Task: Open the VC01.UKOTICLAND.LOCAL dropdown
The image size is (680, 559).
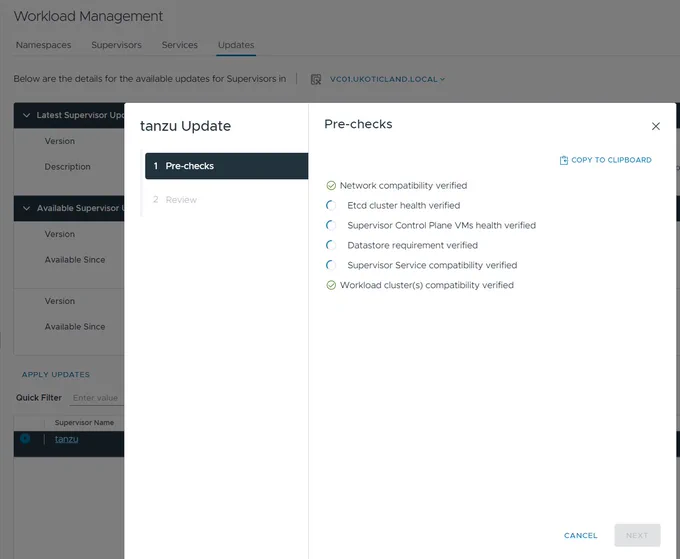Action: pos(387,79)
